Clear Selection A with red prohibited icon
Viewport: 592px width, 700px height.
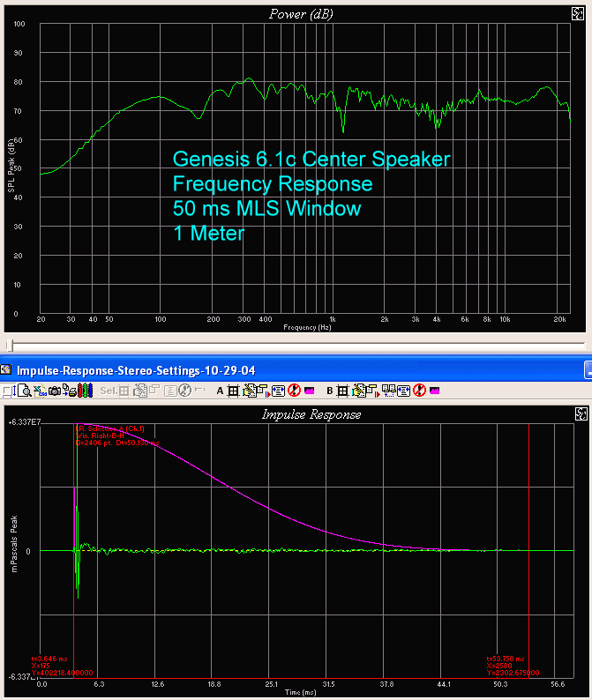click(x=294, y=391)
